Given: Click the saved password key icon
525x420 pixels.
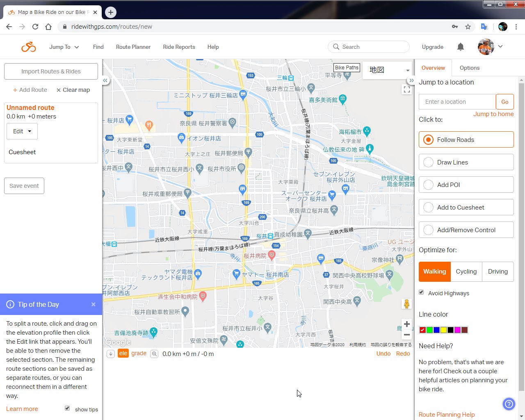Looking at the screenshot, I should pos(455,27).
